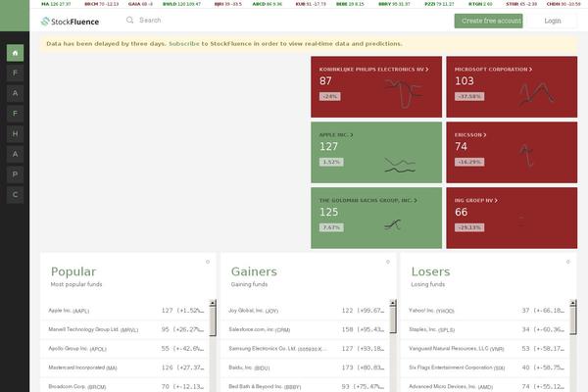Select the Bed Bath & Beyond Inc. row
This screenshot has height=392, width=588.
click(305, 386)
